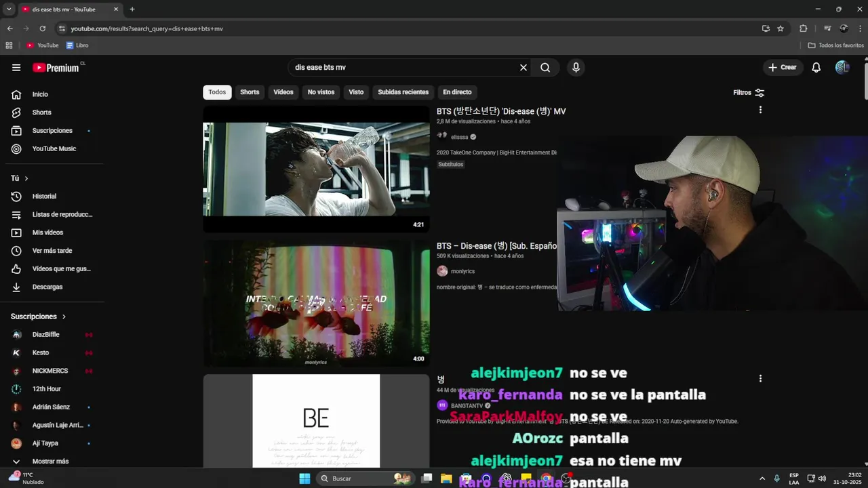
Task: Go back in the browser
Action: (9, 28)
